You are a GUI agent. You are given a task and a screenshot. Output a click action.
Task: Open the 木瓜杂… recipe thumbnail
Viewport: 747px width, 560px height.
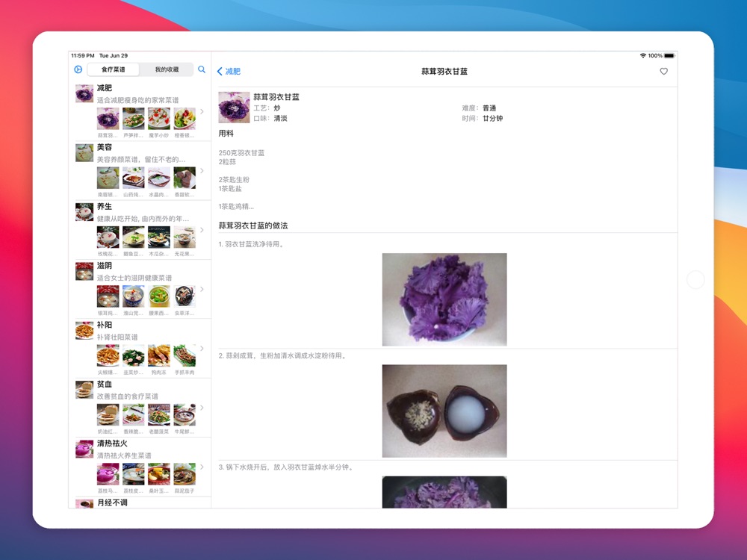tap(159, 237)
